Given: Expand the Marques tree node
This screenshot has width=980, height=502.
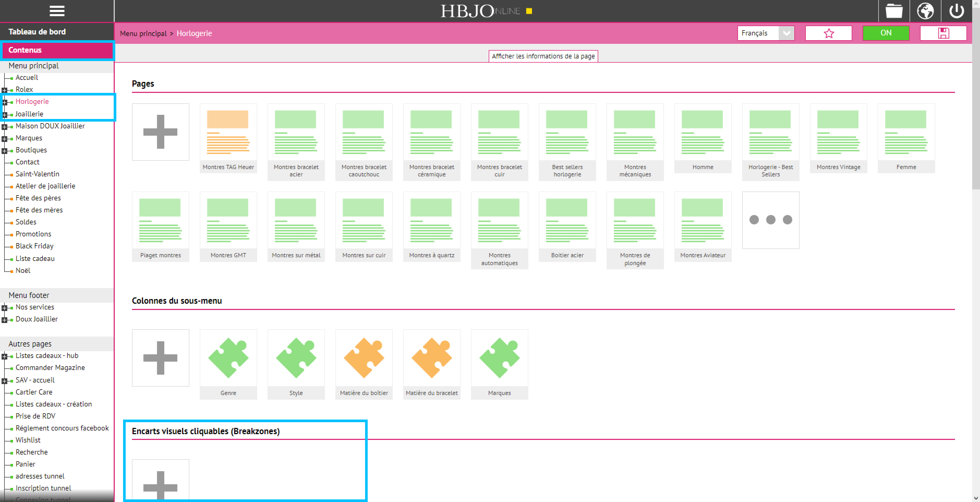Looking at the screenshot, I should (x=5, y=139).
